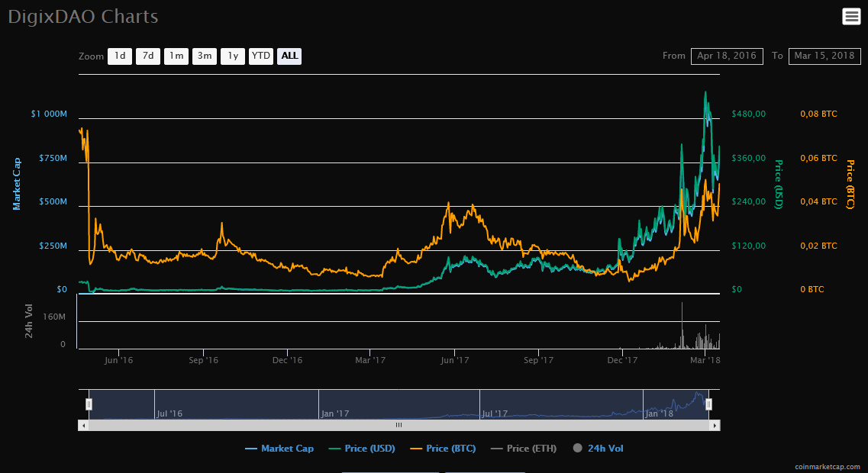Image resolution: width=868 pixels, height=473 pixels.
Task: Toggle the Market Cap series in legend
Action: pos(279,449)
